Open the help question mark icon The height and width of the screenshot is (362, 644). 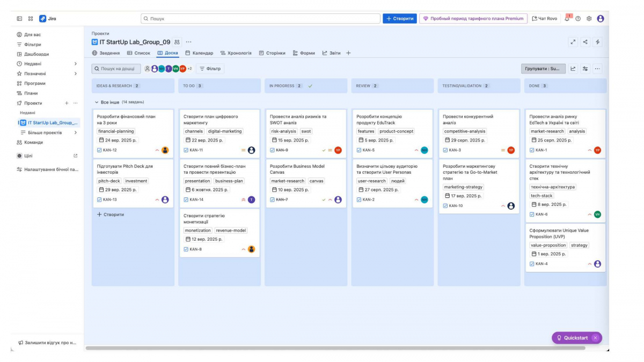point(578,19)
